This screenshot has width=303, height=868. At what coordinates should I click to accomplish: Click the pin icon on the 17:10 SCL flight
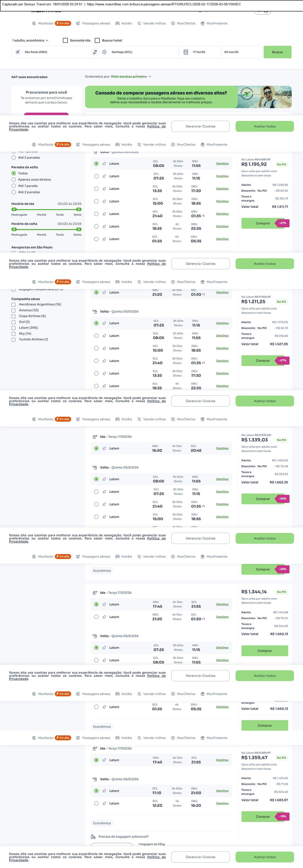pos(104,791)
